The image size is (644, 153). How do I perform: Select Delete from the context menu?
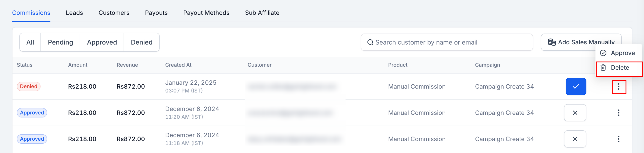(x=619, y=68)
